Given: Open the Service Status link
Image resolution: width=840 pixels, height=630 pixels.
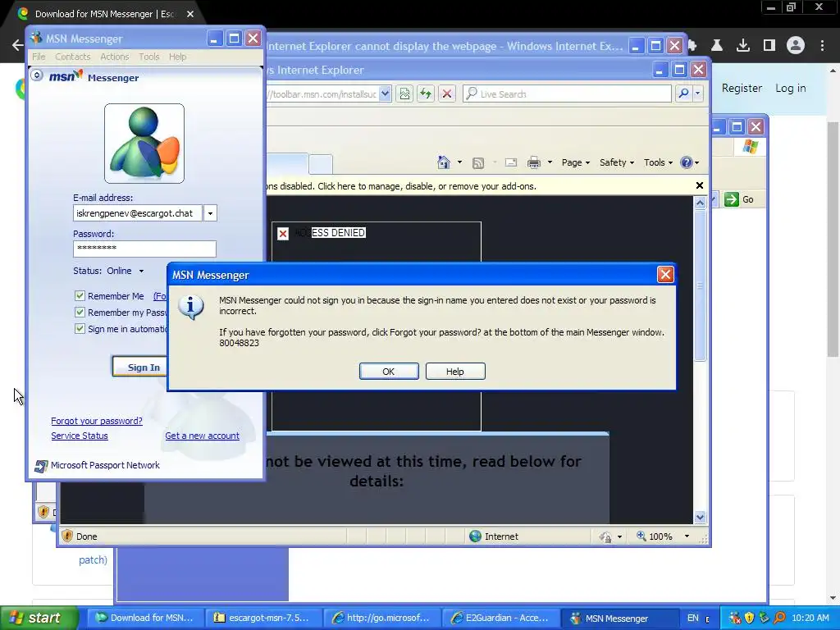Looking at the screenshot, I should click(x=80, y=436).
